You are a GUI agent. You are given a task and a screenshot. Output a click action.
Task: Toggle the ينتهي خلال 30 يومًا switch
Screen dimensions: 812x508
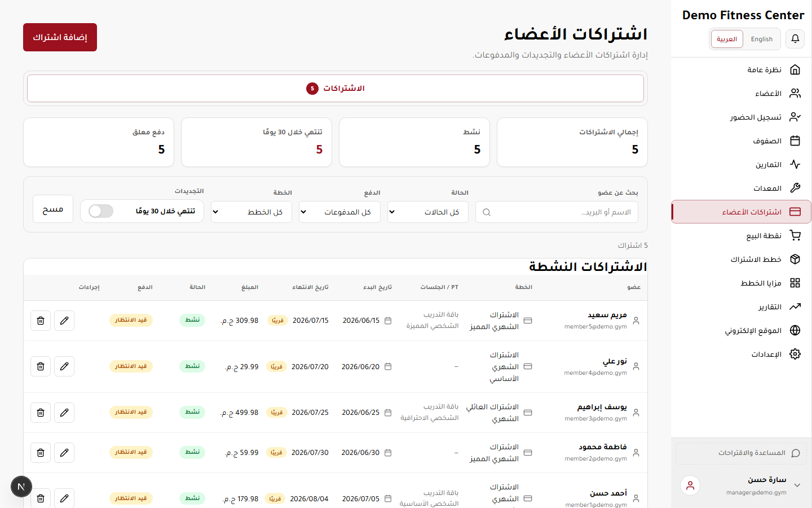(x=101, y=211)
